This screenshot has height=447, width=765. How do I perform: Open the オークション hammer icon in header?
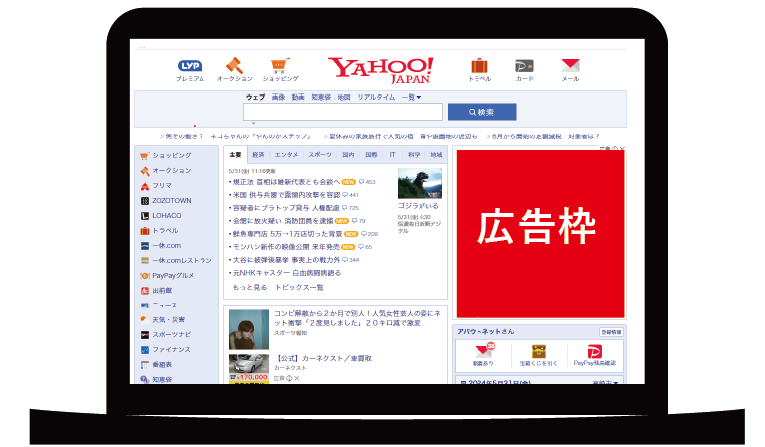click(234, 65)
